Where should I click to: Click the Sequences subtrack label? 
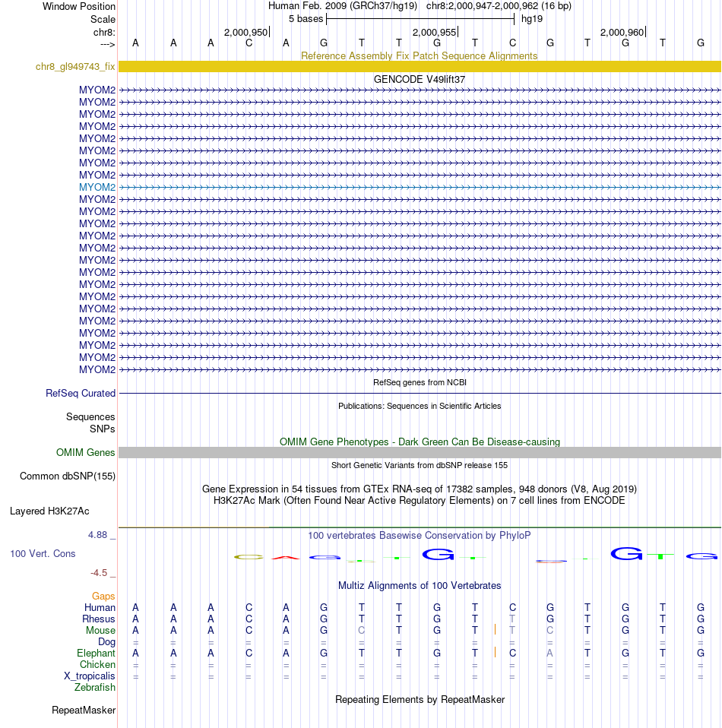(90, 417)
